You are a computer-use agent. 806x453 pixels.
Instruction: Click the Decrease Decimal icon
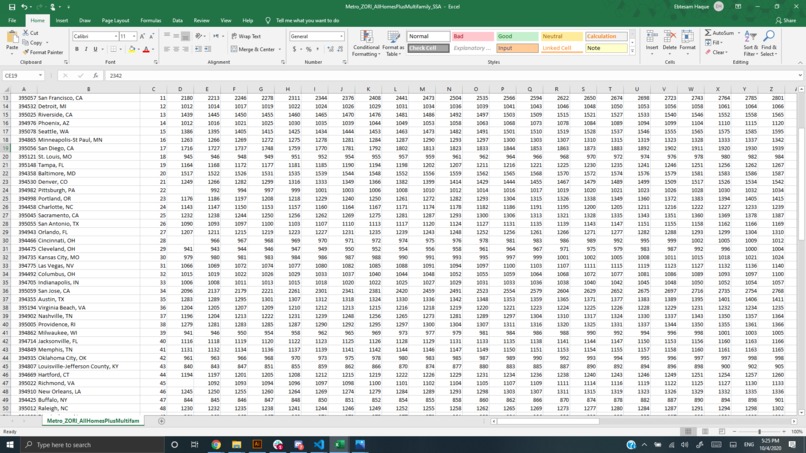click(x=340, y=49)
